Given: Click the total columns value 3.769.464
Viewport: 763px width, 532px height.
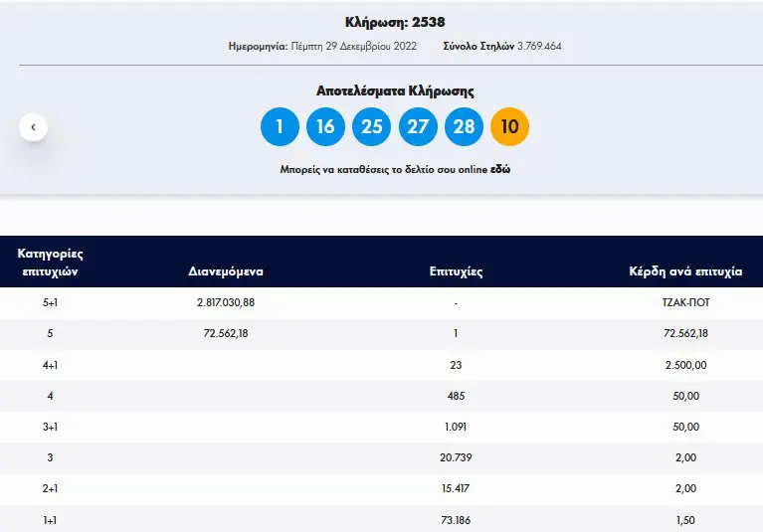Looking at the screenshot, I should point(539,46).
